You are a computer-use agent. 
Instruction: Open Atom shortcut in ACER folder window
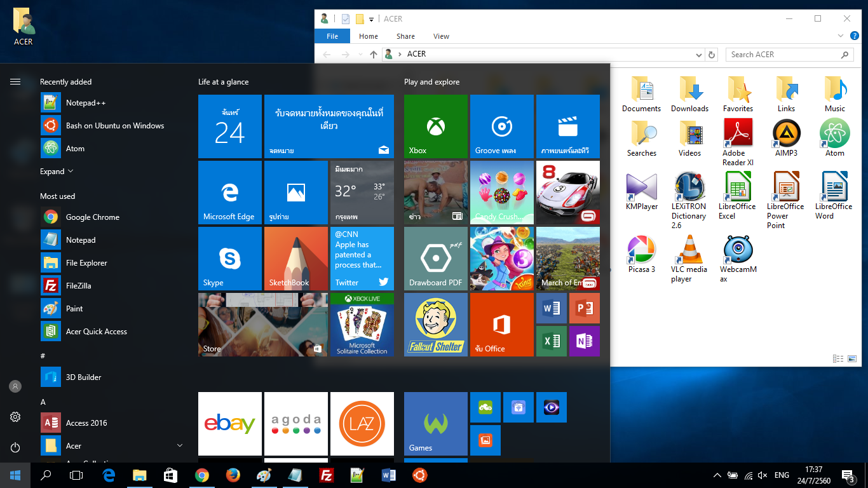834,139
